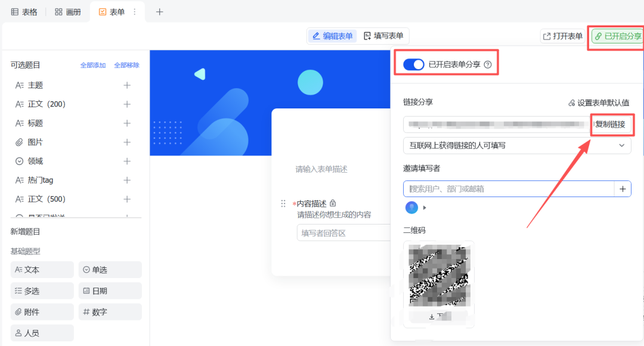Add the 主题 field with its plus icon
The image size is (644, 346).
[126, 85]
